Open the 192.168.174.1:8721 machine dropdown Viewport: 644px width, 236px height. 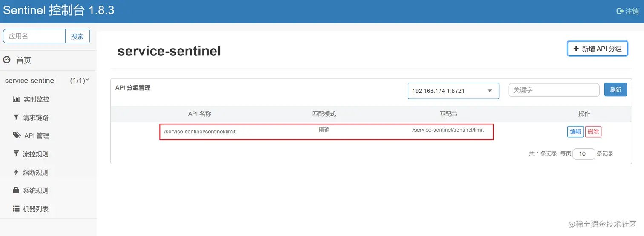click(x=453, y=91)
